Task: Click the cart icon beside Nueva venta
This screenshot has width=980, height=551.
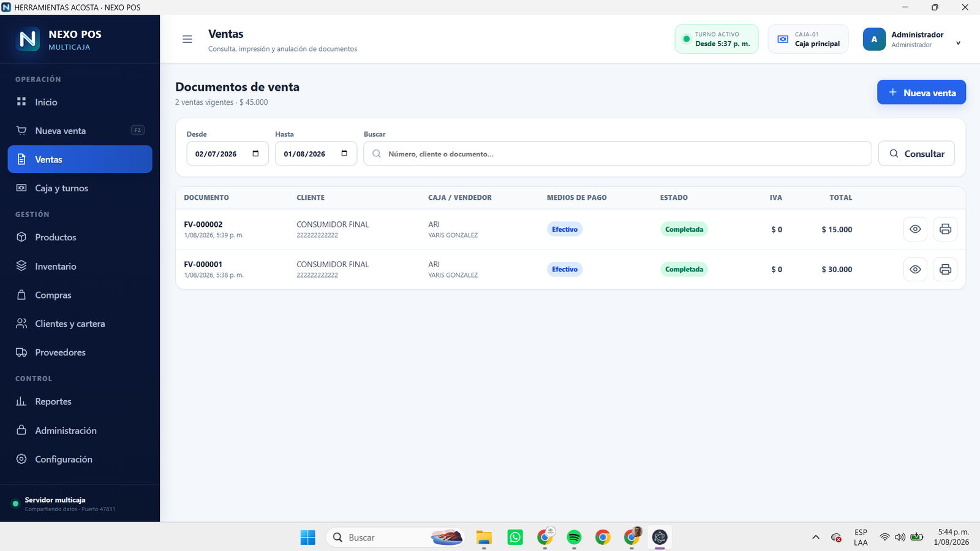Action: click(21, 131)
